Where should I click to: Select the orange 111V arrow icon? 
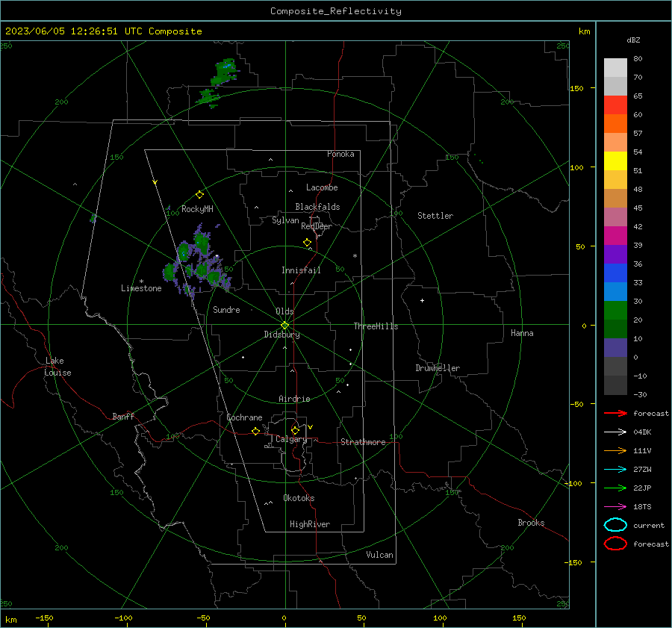point(615,450)
